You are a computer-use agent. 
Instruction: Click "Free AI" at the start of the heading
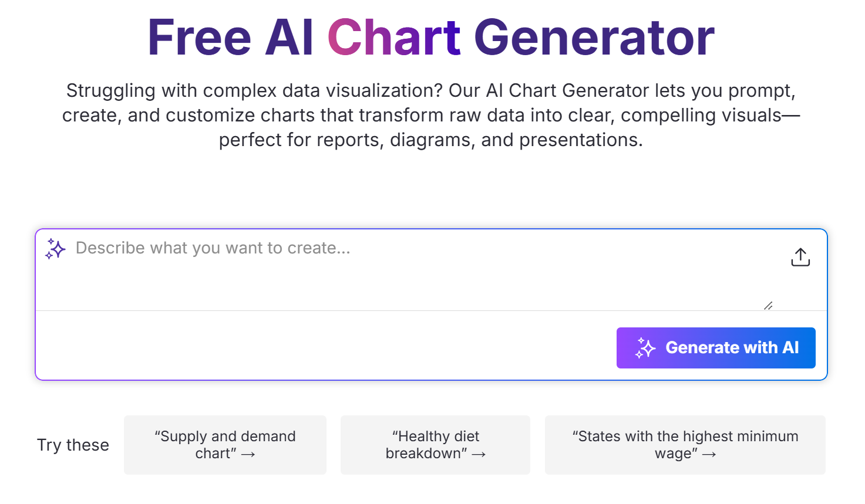(x=230, y=38)
